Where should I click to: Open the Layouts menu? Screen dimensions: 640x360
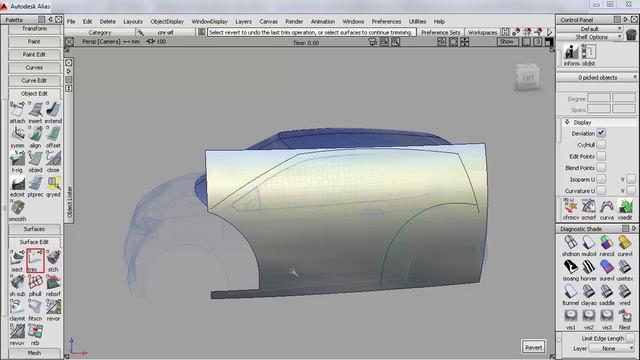click(133, 21)
